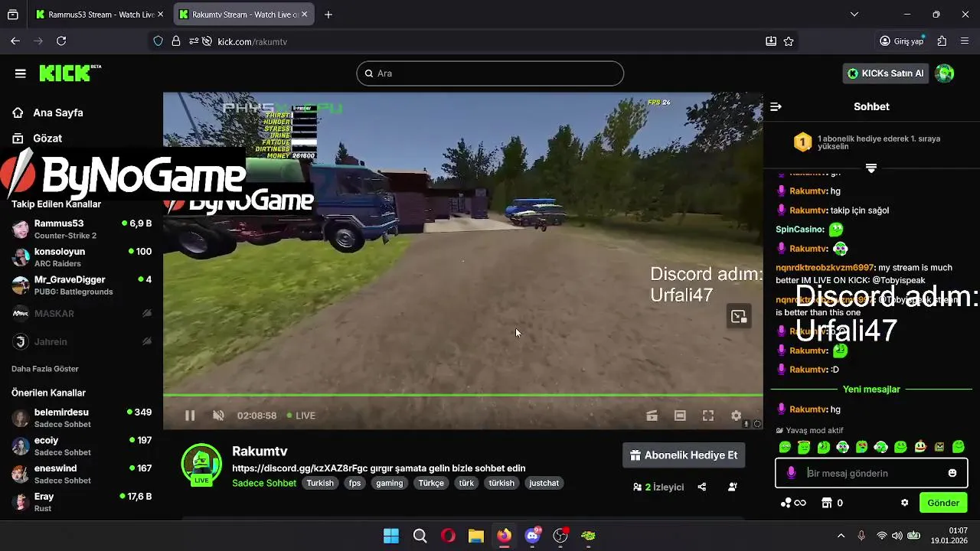Click the Ara search field

(490, 73)
